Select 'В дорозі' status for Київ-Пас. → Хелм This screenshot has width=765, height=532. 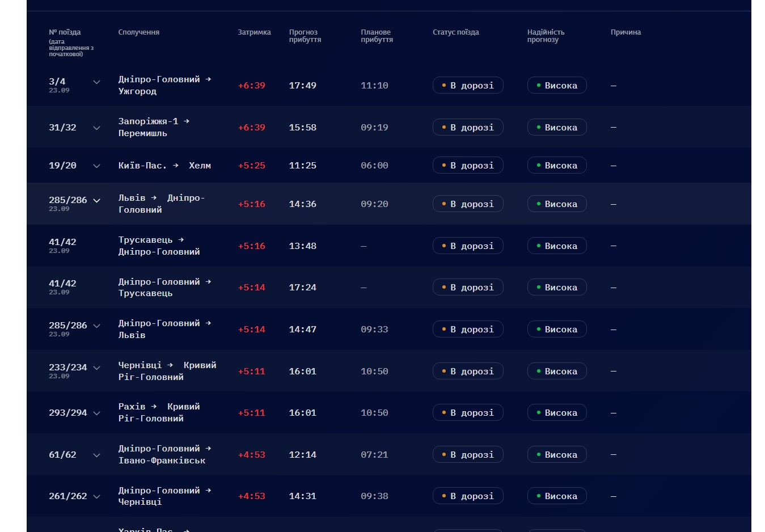[468, 166]
